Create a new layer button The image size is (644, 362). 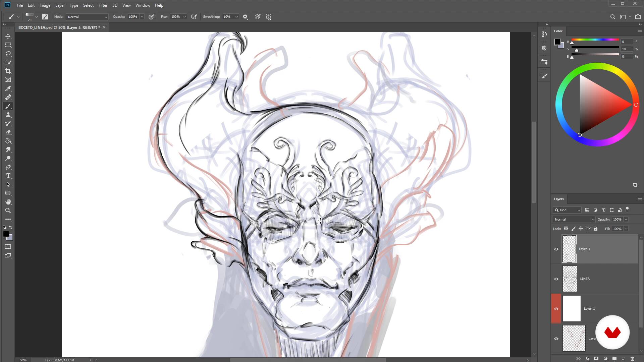point(624,359)
